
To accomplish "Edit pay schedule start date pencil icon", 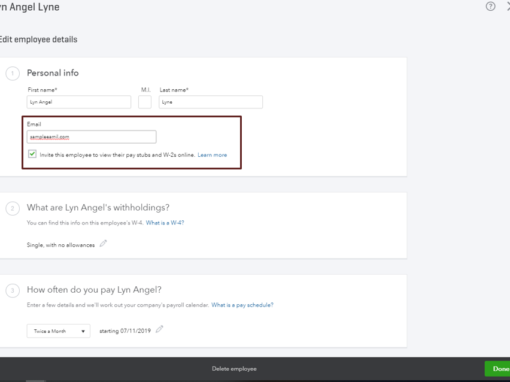I will point(160,329).
